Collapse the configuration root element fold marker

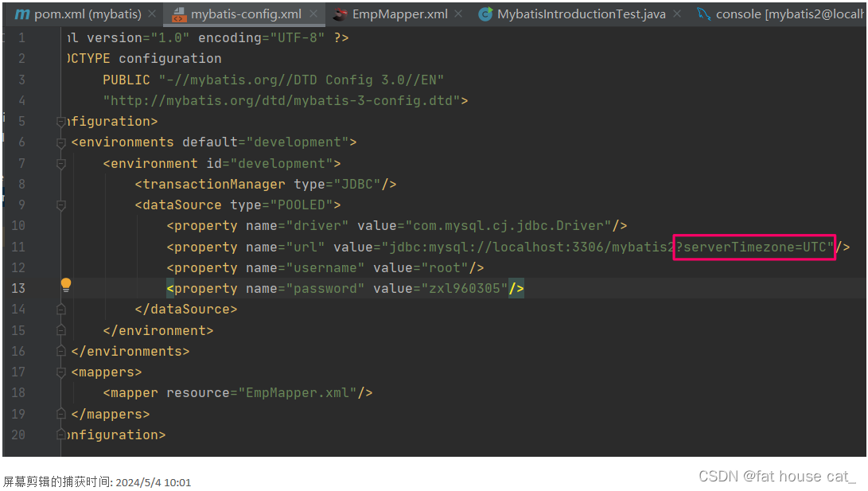[61, 121]
